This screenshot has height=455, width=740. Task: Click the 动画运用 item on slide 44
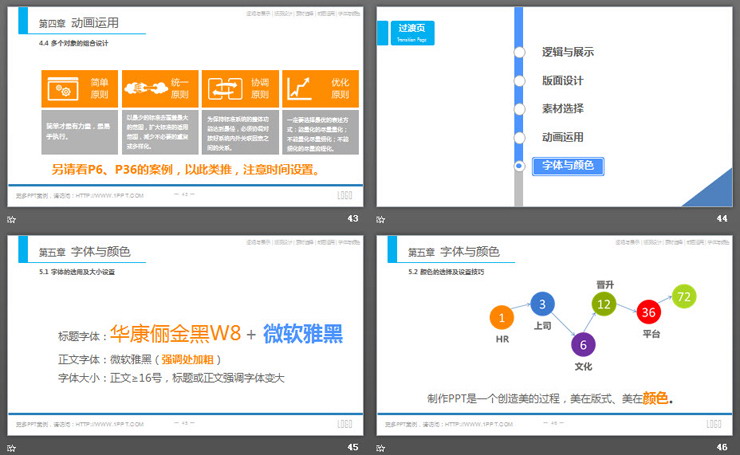pos(563,137)
